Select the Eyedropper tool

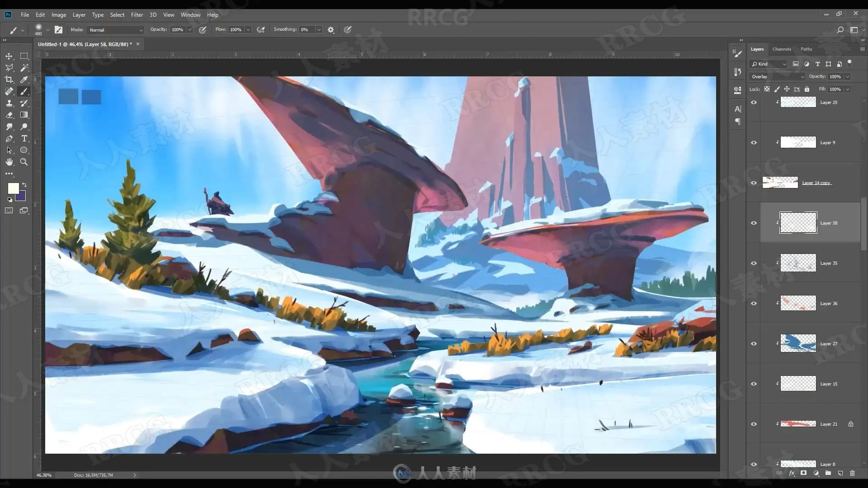tap(24, 80)
